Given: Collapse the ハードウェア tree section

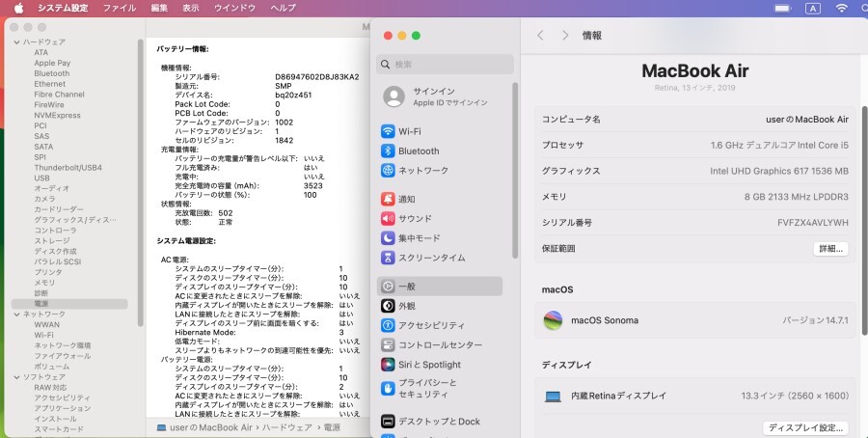Looking at the screenshot, I should point(16,42).
